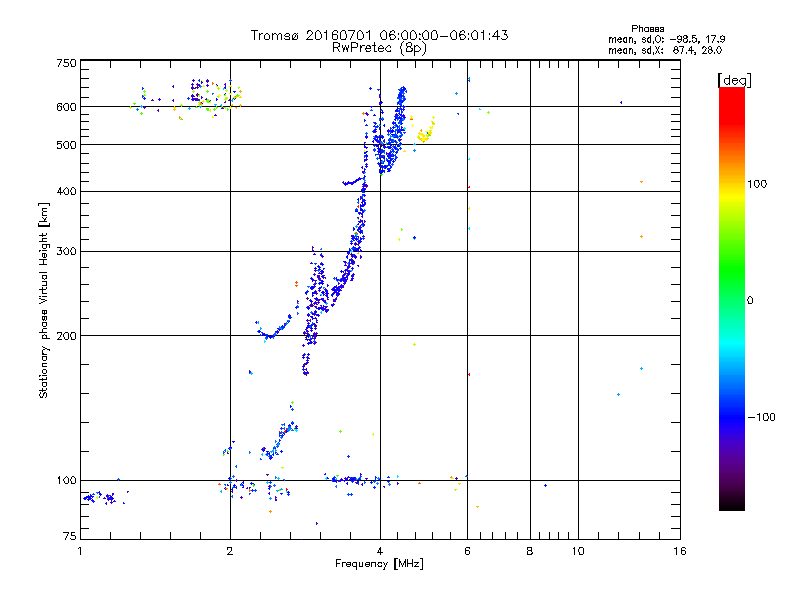Screen dimensions: 800x600
Task: Click the '600' y-axis tick label
Action: tap(66, 107)
